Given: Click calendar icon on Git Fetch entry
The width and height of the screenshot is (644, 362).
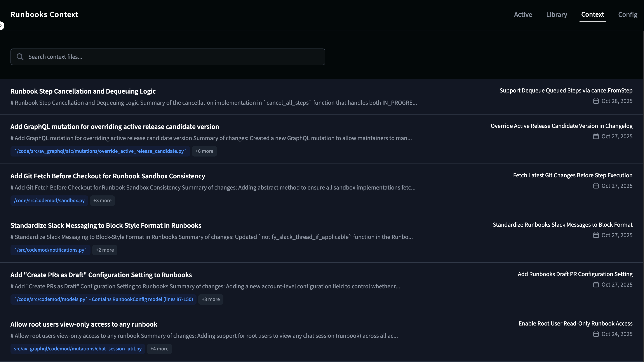Looking at the screenshot, I should click(x=596, y=186).
